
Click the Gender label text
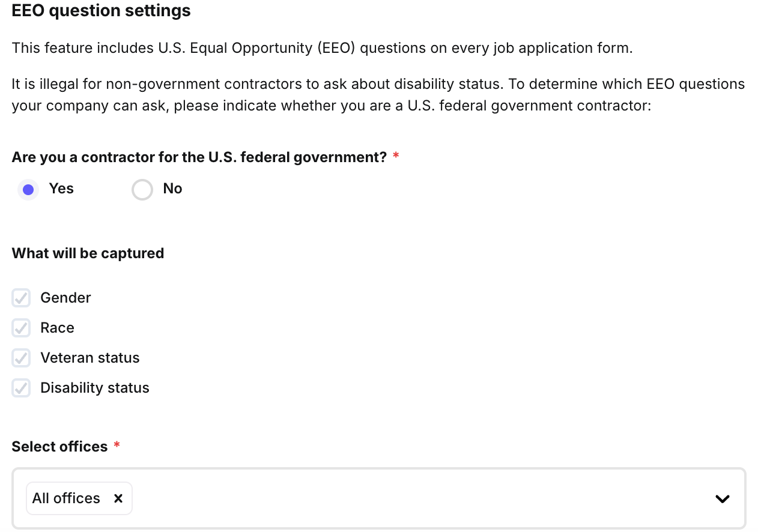coord(65,298)
